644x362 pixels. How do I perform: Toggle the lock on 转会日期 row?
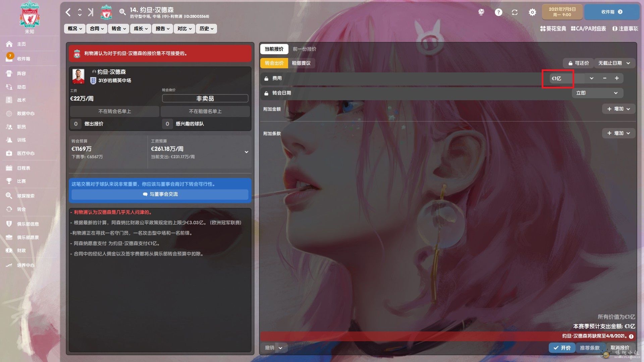click(x=266, y=93)
